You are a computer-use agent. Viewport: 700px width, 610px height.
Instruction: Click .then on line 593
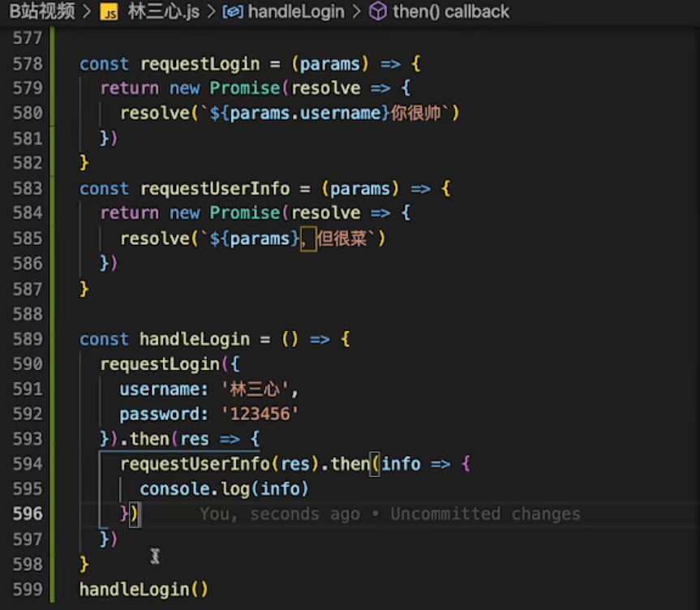pyautogui.click(x=144, y=439)
